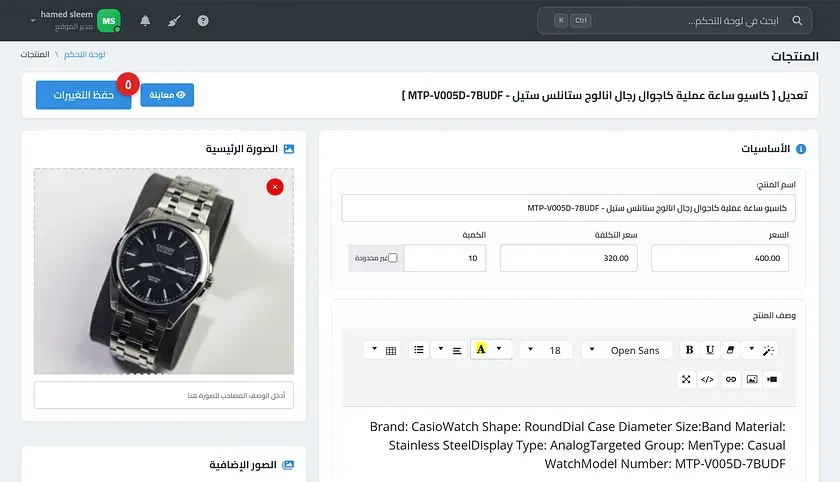This screenshot has height=482, width=840.
Task: Click the insert table icon
Action: (391, 350)
